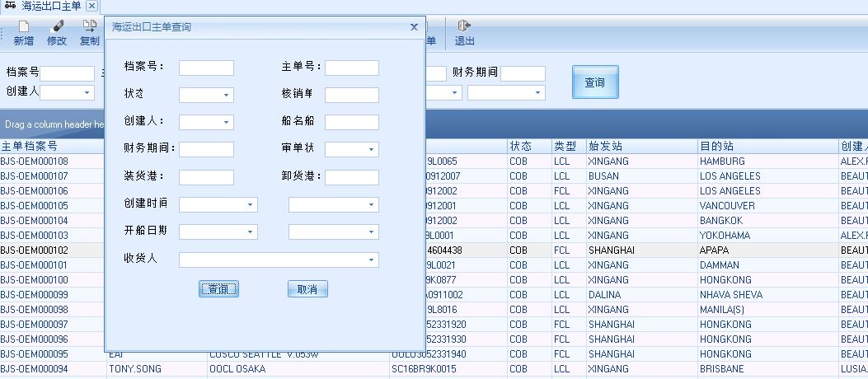Click the 修改 (Edit) toolbar icon
Screen dimensions: 868x379
pyautogui.click(x=57, y=33)
